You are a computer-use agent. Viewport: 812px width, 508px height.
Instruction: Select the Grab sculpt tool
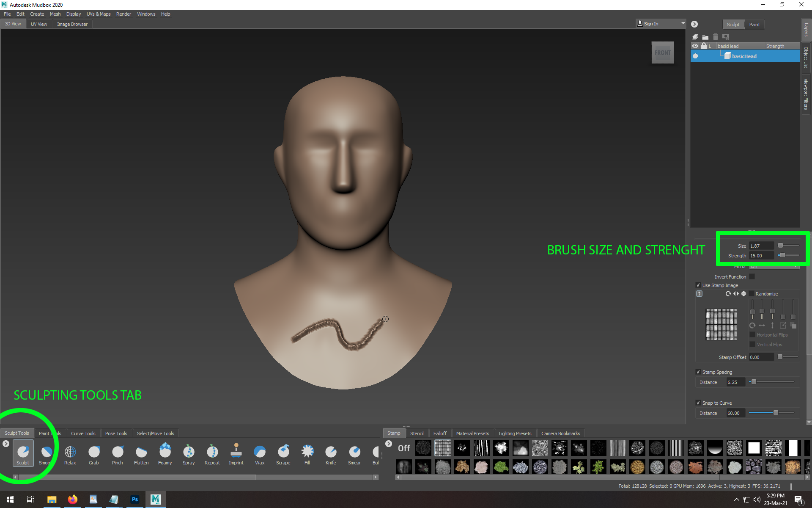(94, 454)
